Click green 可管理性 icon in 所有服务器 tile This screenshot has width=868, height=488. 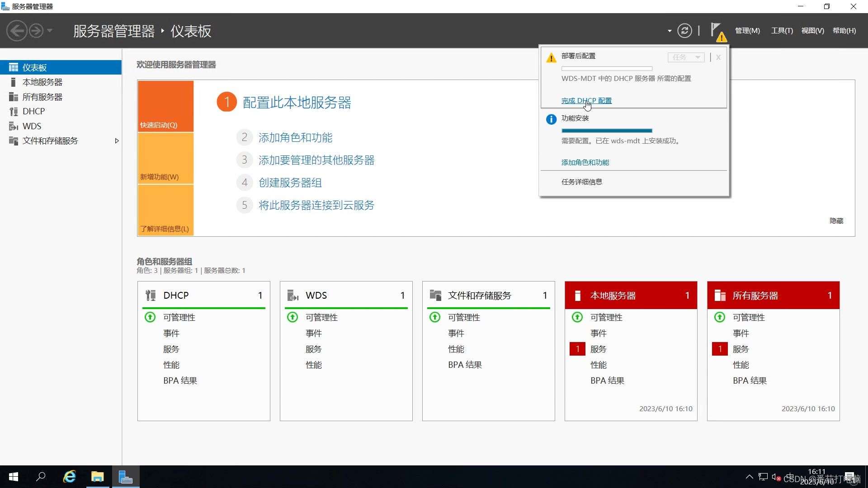(x=720, y=317)
